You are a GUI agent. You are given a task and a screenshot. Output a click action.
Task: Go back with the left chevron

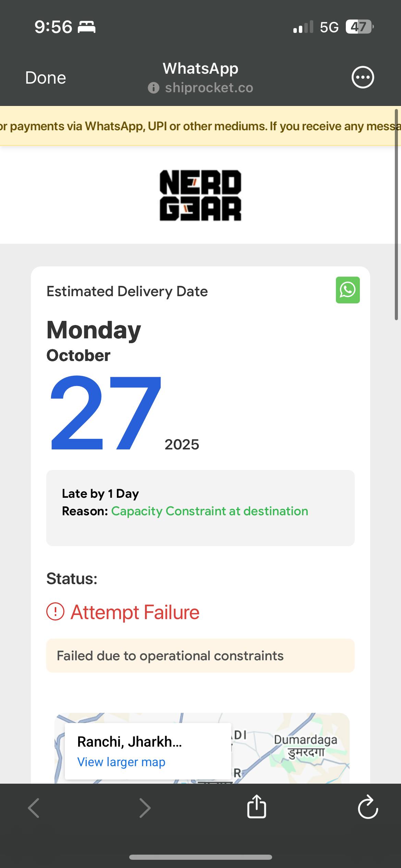tap(34, 808)
